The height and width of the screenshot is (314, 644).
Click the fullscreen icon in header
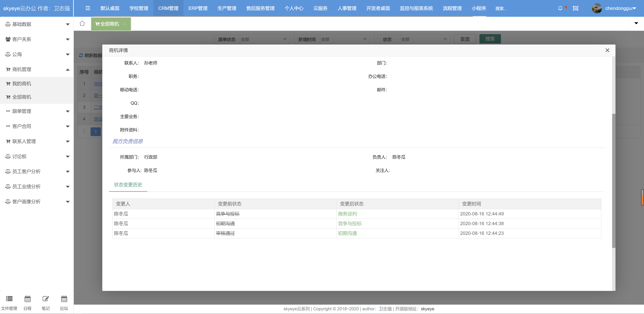tap(576, 8)
